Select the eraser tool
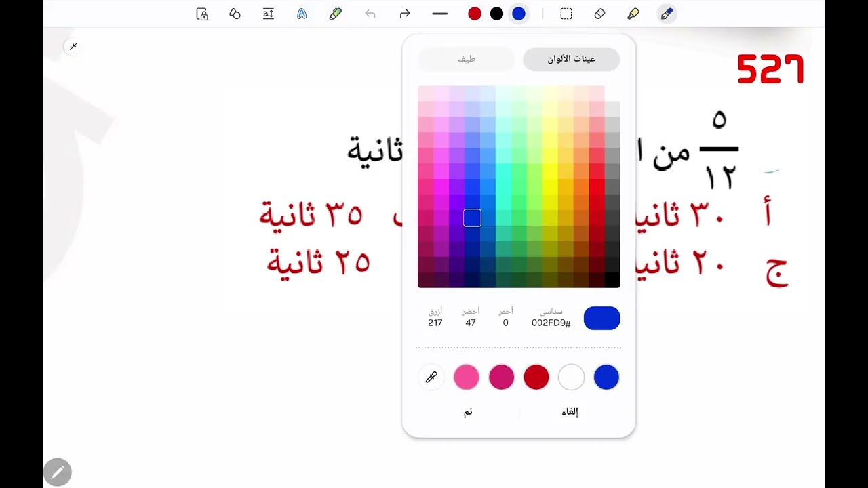The width and height of the screenshot is (868, 488). tap(599, 14)
